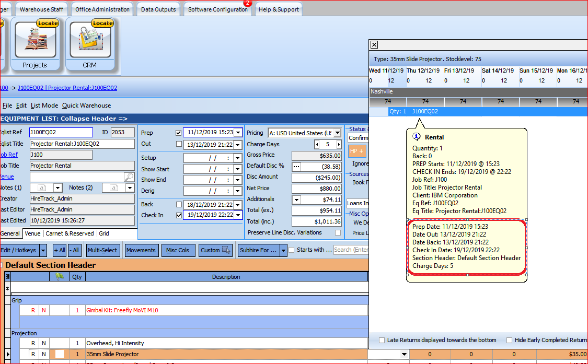
Task: Expand the Pricing currency dropdown
Action: click(337, 133)
